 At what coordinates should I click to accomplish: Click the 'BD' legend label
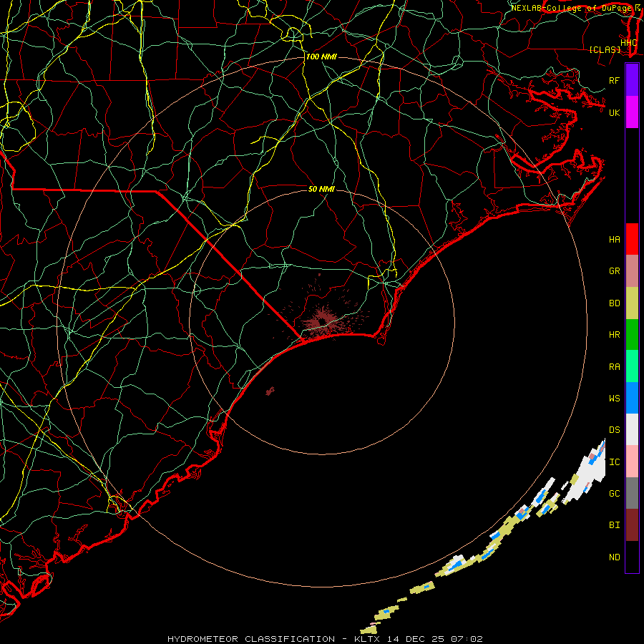tap(614, 303)
